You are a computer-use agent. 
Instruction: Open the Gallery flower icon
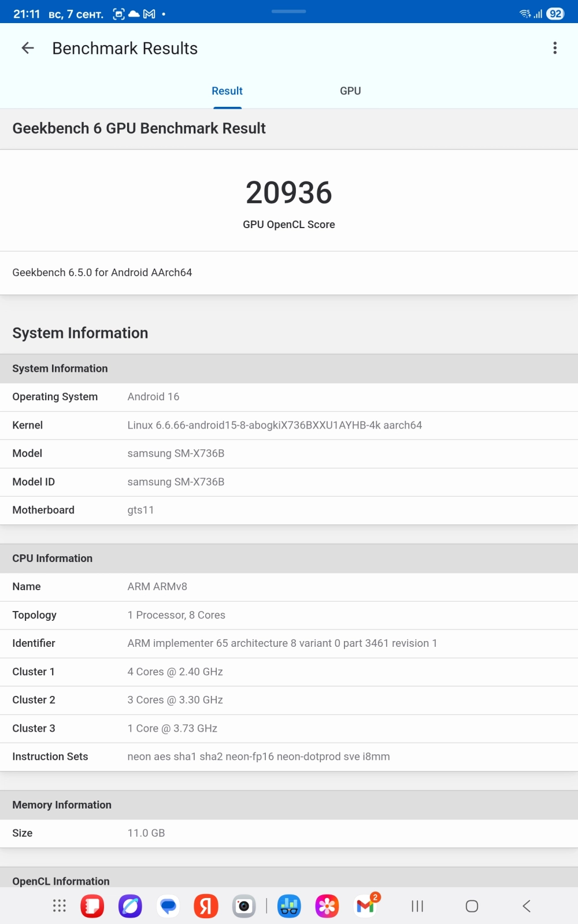point(327,906)
